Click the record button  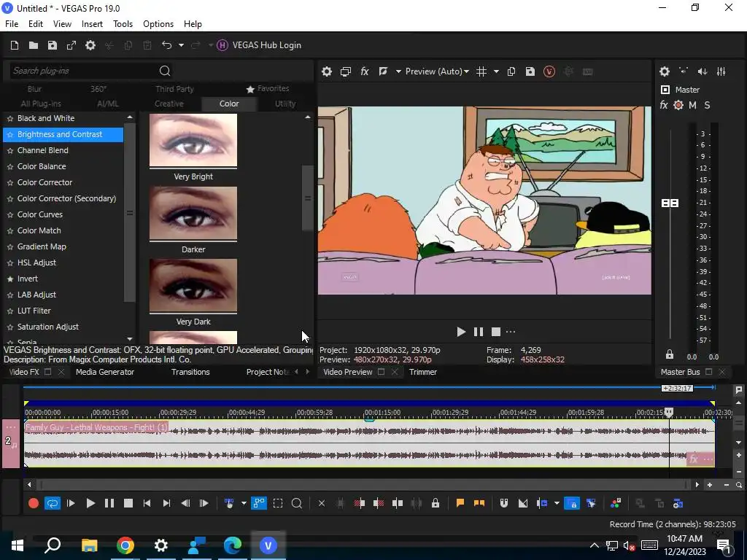point(34,503)
